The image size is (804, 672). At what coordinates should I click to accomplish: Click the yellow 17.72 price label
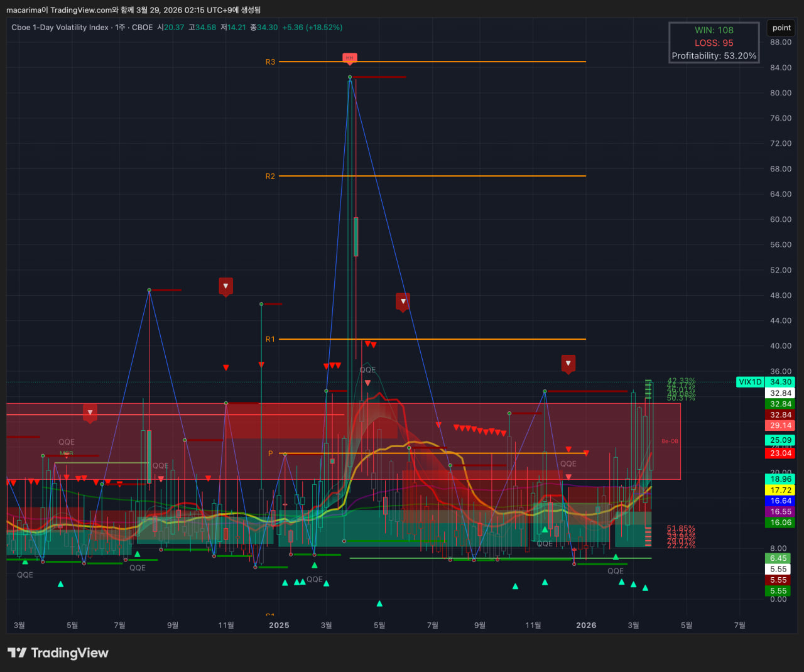781,490
